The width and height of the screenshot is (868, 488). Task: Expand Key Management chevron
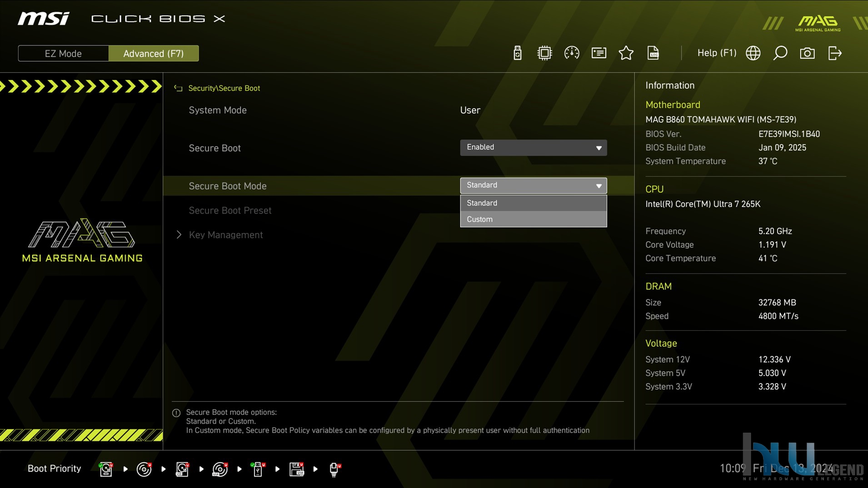179,234
